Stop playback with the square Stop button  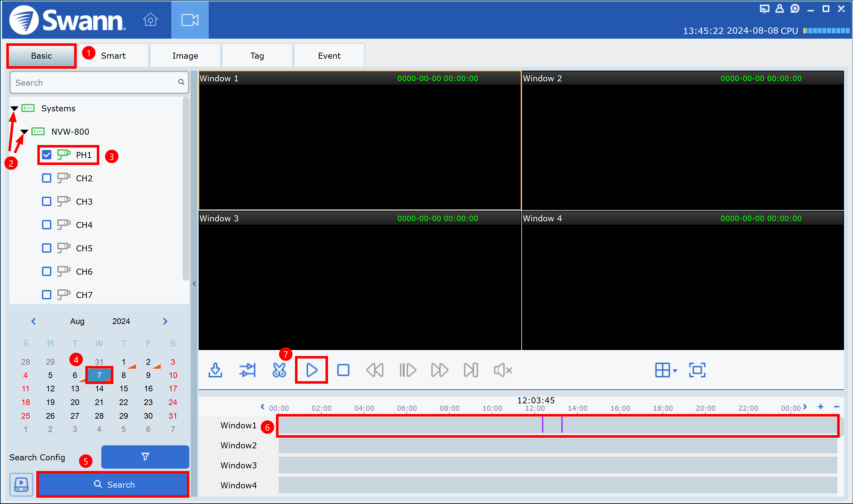click(x=343, y=370)
